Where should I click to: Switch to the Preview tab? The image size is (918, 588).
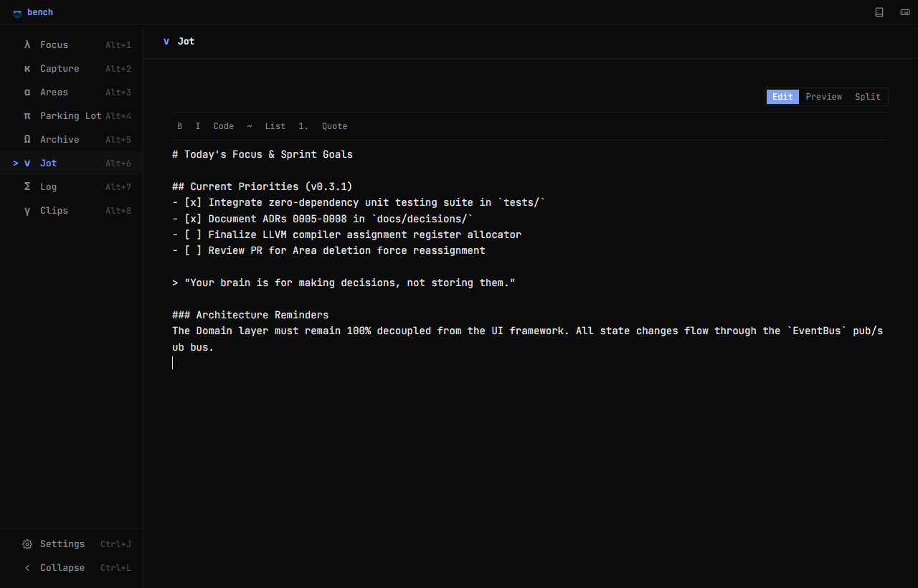pos(823,97)
